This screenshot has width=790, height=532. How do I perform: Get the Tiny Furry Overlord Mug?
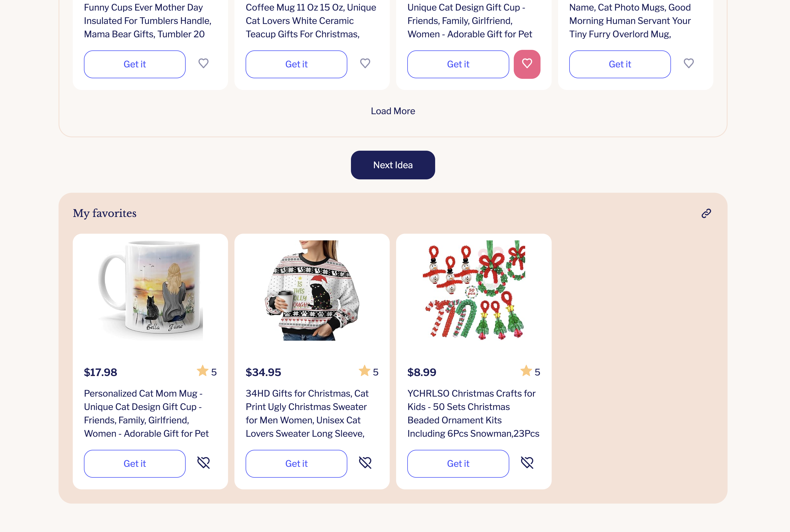pos(620,64)
